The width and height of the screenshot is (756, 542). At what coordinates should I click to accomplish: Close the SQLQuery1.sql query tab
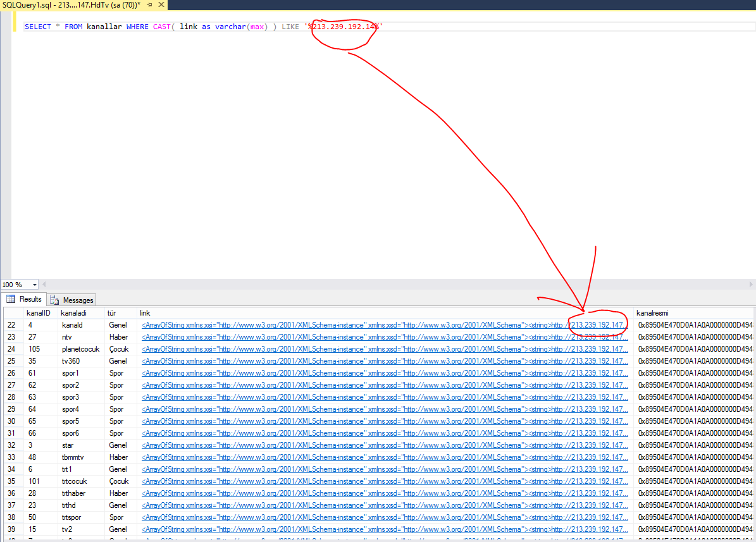pos(161,5)
